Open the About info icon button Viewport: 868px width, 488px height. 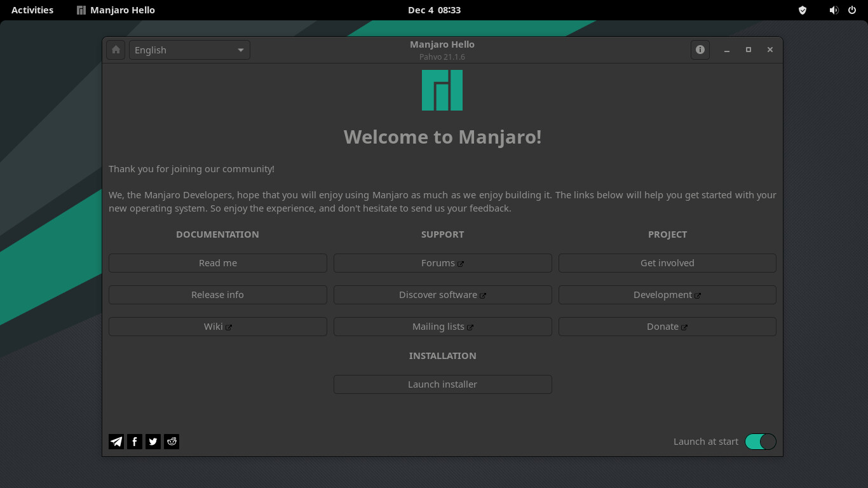[x=700, y=50]
